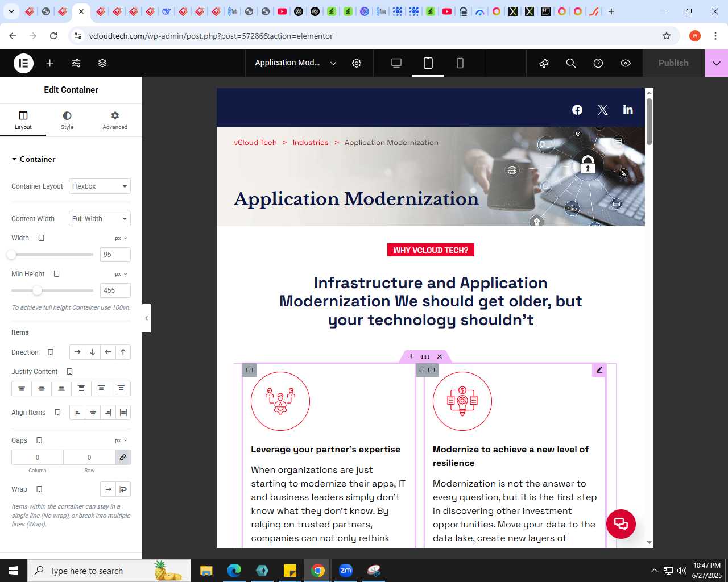Delete container with the X handle icon

(440, 357)
